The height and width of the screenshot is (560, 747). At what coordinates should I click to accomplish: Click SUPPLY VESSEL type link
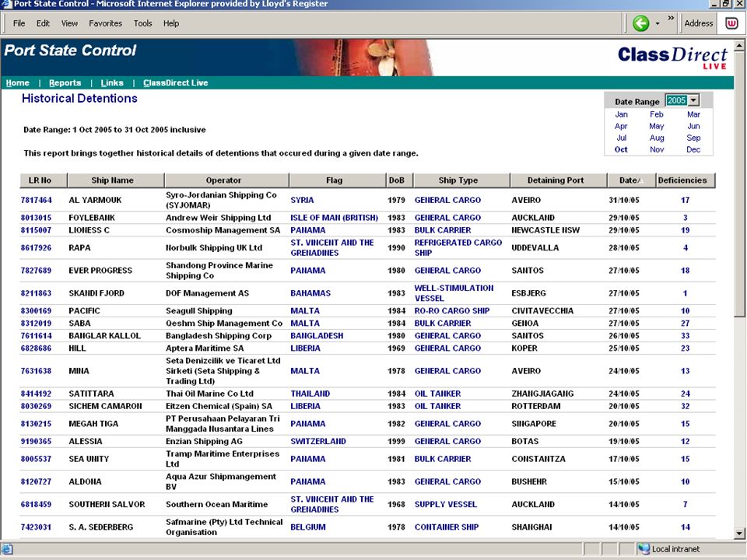pos(445,504)
